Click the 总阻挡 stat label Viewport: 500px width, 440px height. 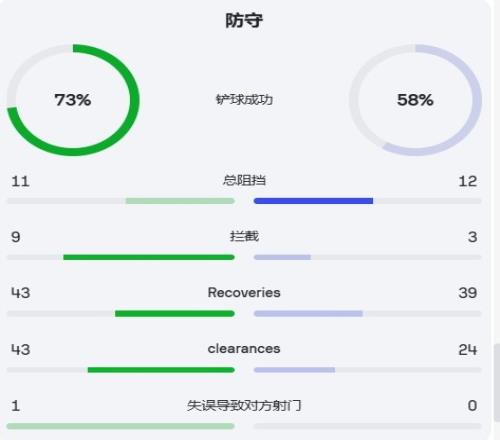[x=244, y=180]
